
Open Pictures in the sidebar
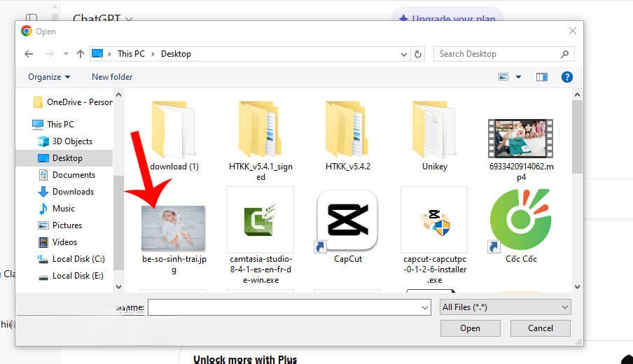tap(60, 225)
